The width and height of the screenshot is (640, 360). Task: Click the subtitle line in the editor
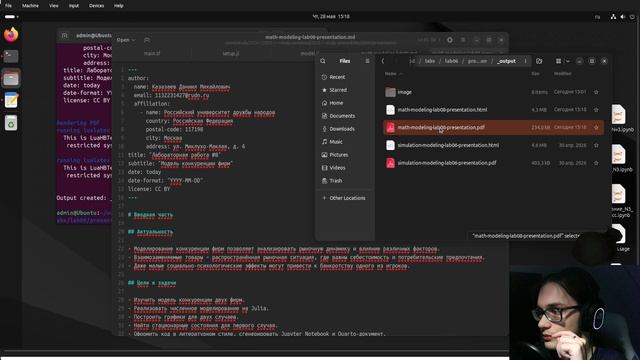(180, 164)
